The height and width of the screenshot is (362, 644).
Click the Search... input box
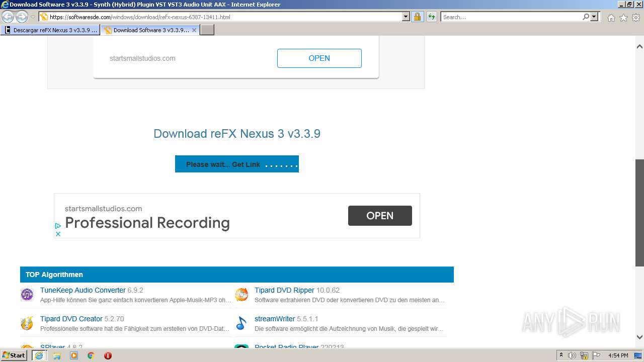[511, 17]
